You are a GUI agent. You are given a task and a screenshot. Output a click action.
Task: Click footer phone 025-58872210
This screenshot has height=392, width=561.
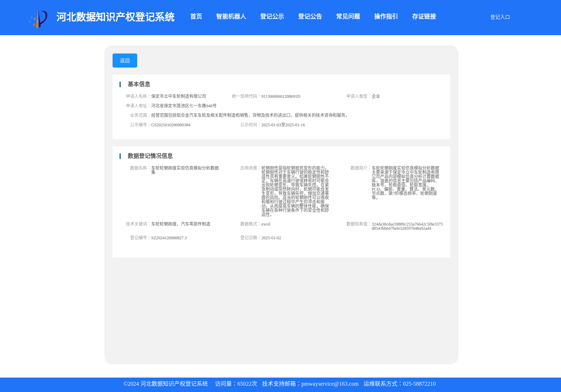click(419, 384)
